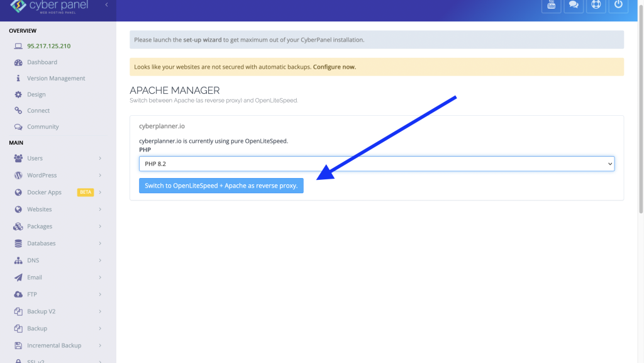Expand the Email submenu chevron
The height and width of the screenshot is (363, 644).
(100, 277)
